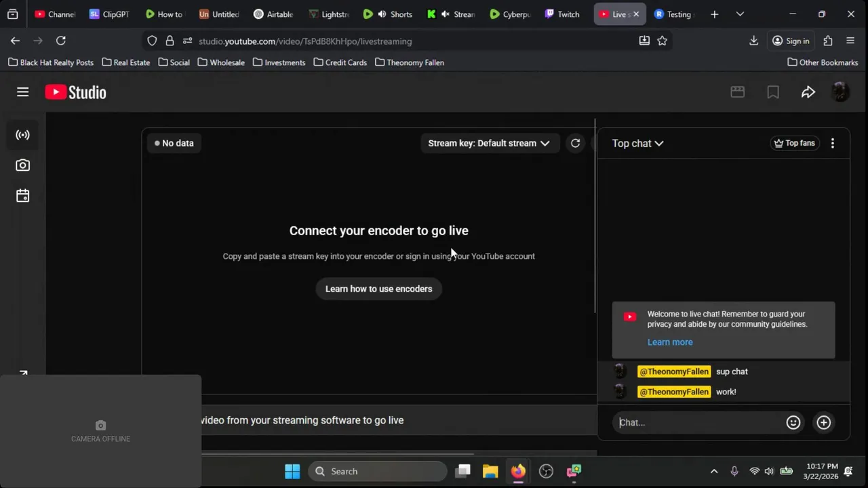The image size is (868, 488).
Task: Click the site security shield icon
Action: (x=152, y=41)
